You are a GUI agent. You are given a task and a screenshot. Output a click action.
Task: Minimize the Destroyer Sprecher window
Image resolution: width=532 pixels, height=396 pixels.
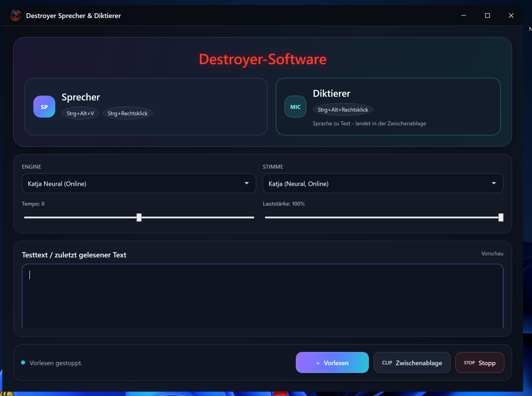coord(464,16)
